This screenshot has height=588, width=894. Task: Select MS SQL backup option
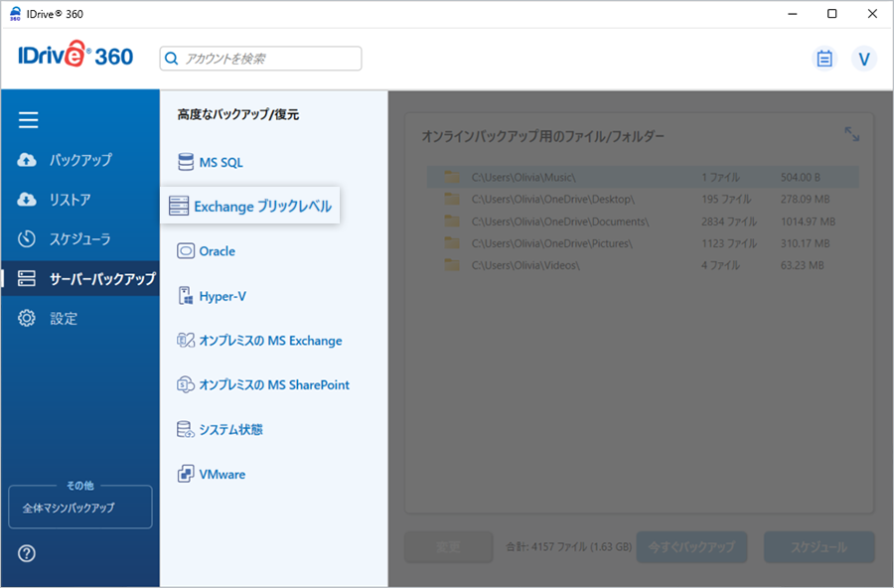[x=220, y=162]
